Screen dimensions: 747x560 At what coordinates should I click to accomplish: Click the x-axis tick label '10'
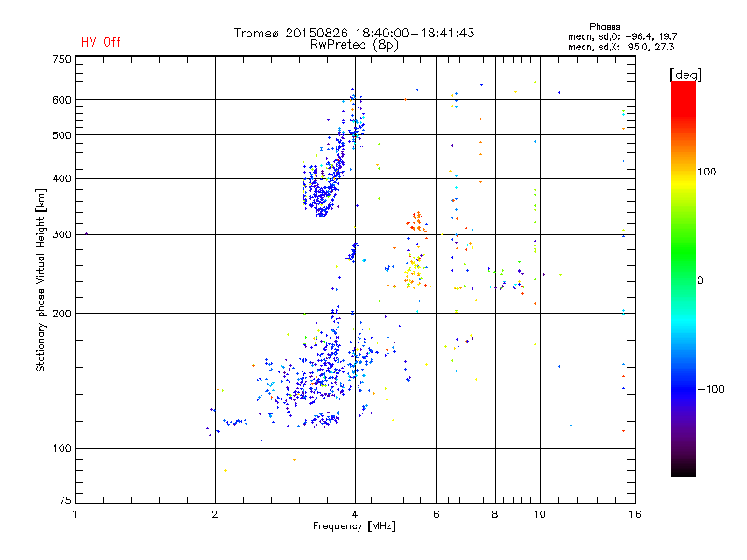(x=540, y=514)
